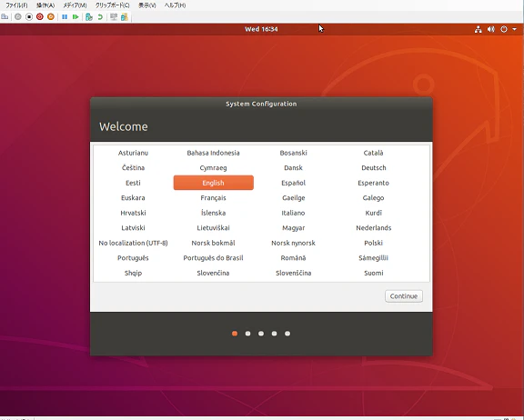Select Deutsch in the language list

(373, 168)
